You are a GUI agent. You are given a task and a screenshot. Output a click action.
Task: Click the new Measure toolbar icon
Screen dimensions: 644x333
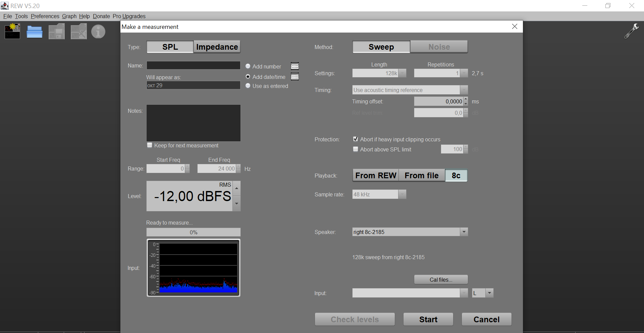coord(12,32)
